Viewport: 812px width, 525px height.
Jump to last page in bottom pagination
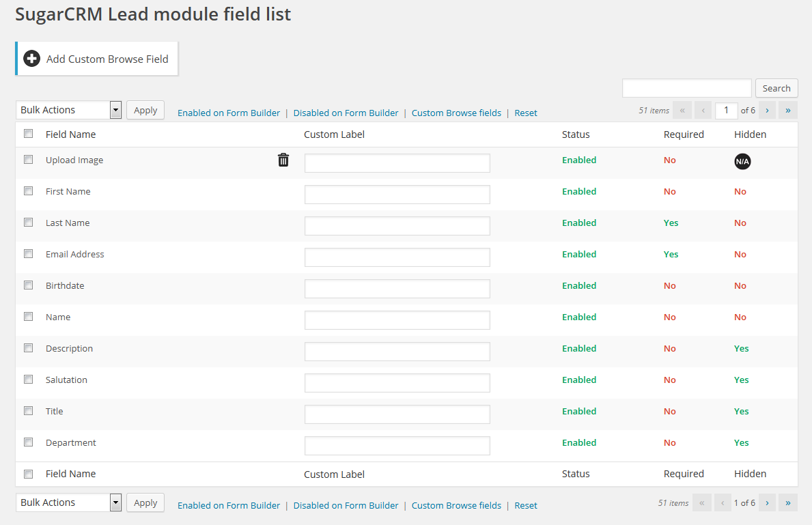pos(788,502)
